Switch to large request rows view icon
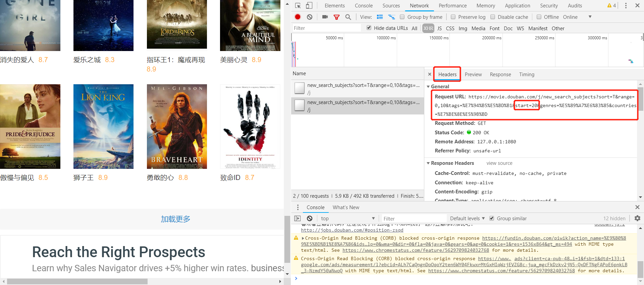 pyautogui.click(x=380, y=17)
